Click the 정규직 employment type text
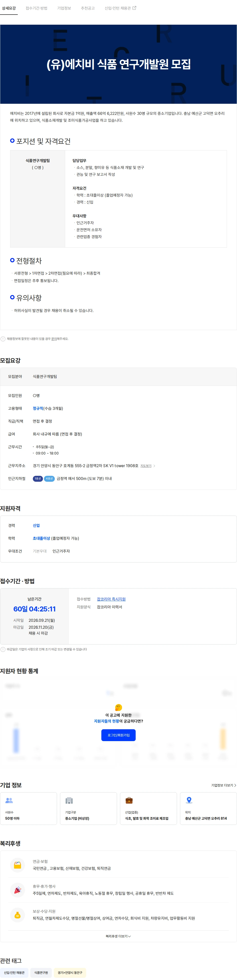 click(38, 408)
